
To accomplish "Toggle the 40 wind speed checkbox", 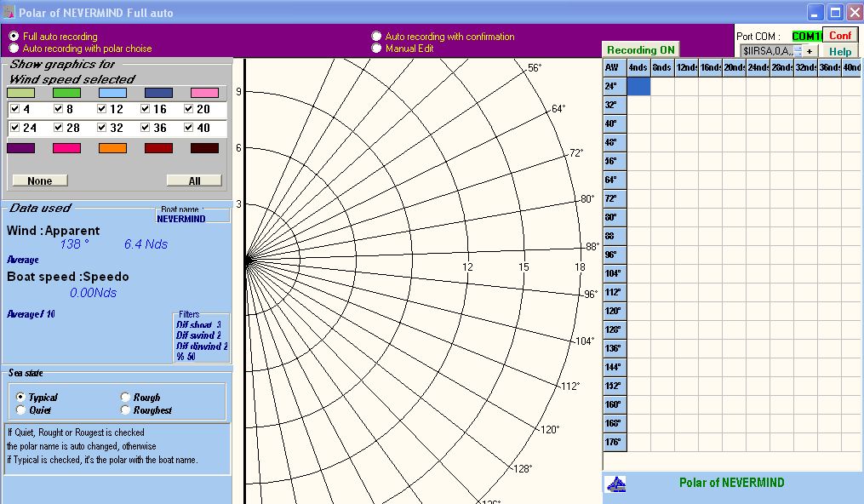I will 188,127.
